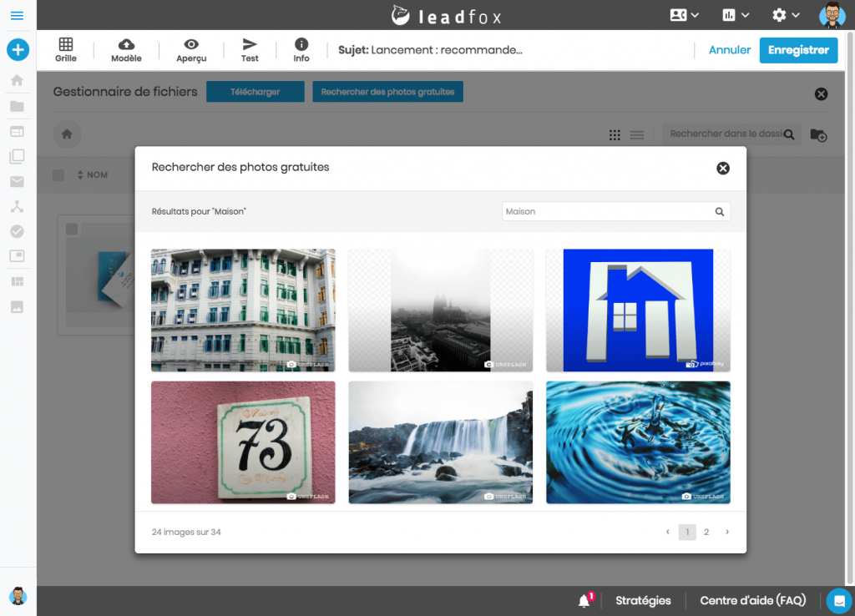Click the notification bell in footer

pos(584,600)
